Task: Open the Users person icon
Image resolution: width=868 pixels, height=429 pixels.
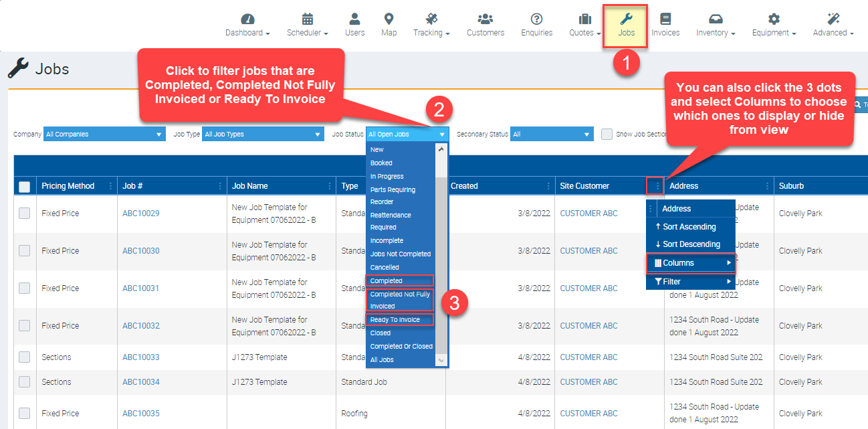Action: [x=355, y=19]
